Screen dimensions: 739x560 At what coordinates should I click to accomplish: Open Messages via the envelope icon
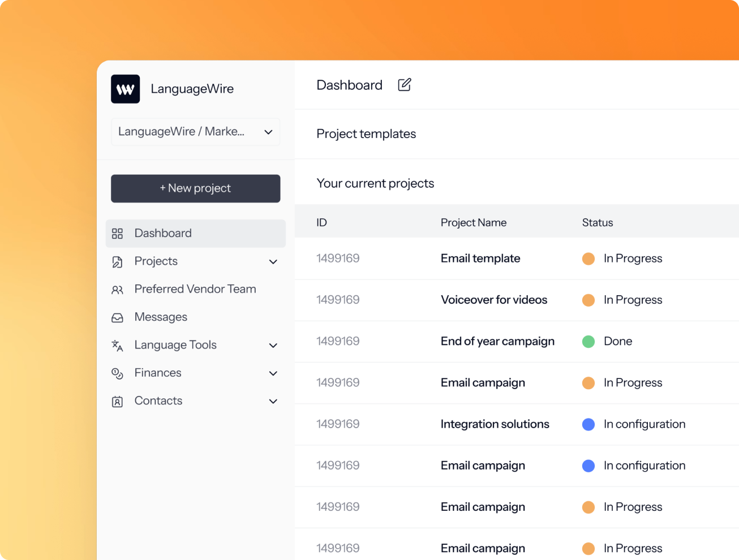[117, 317]
